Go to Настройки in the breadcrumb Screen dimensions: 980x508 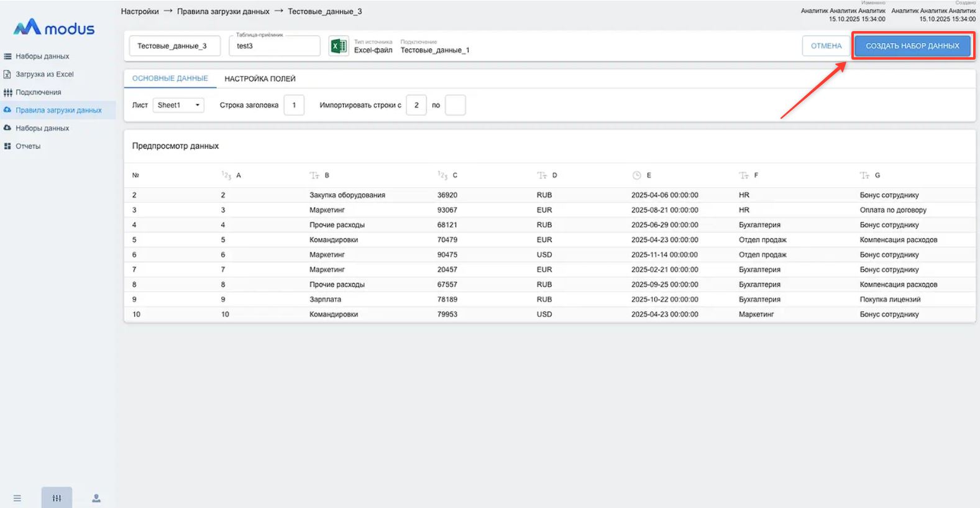point(140,11)
